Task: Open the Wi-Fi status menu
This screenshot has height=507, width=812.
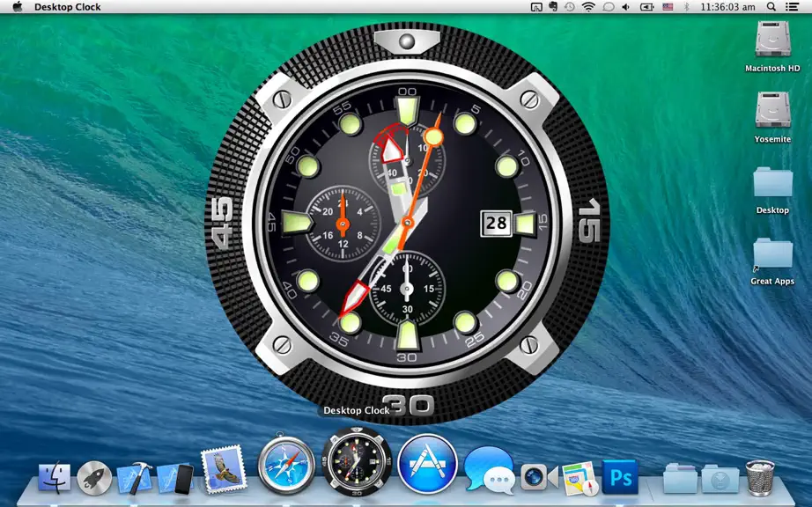Action: coord(588,7)
